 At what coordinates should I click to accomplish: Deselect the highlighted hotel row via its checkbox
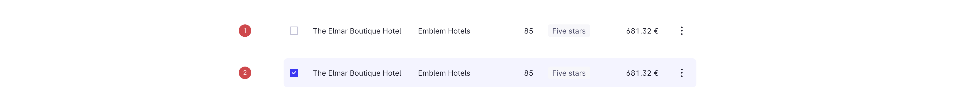pos(294,73)
